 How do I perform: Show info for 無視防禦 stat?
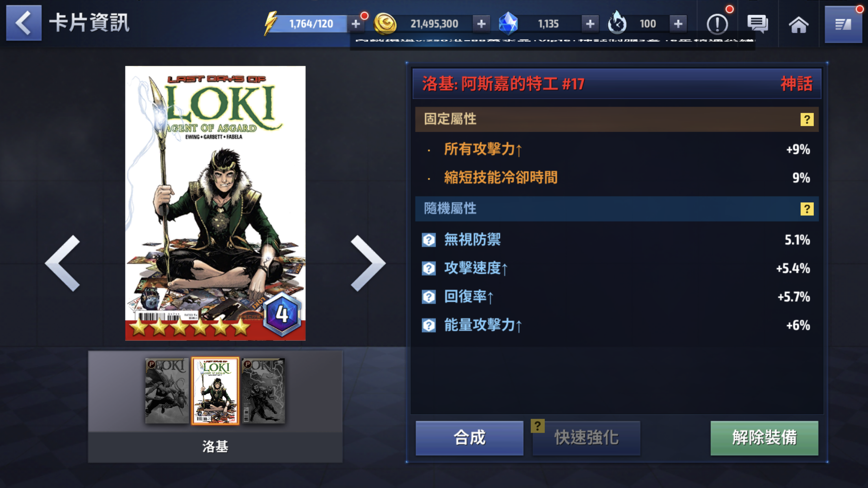click(428, 240)
